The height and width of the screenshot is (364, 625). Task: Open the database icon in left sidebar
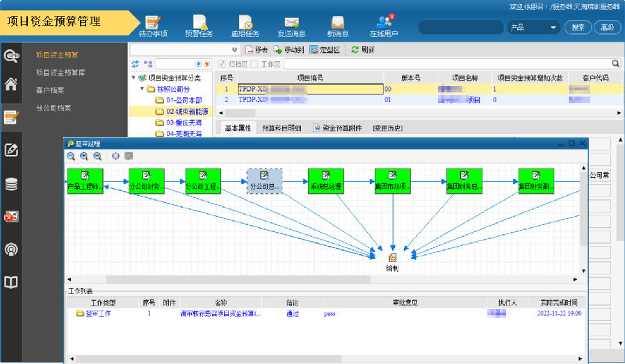tap(11, 184)
